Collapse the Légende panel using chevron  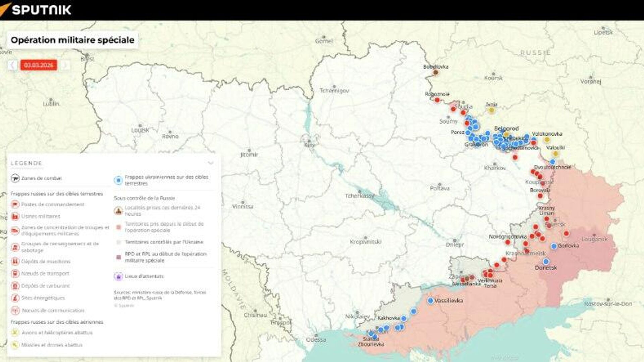[x=211, y=163]
